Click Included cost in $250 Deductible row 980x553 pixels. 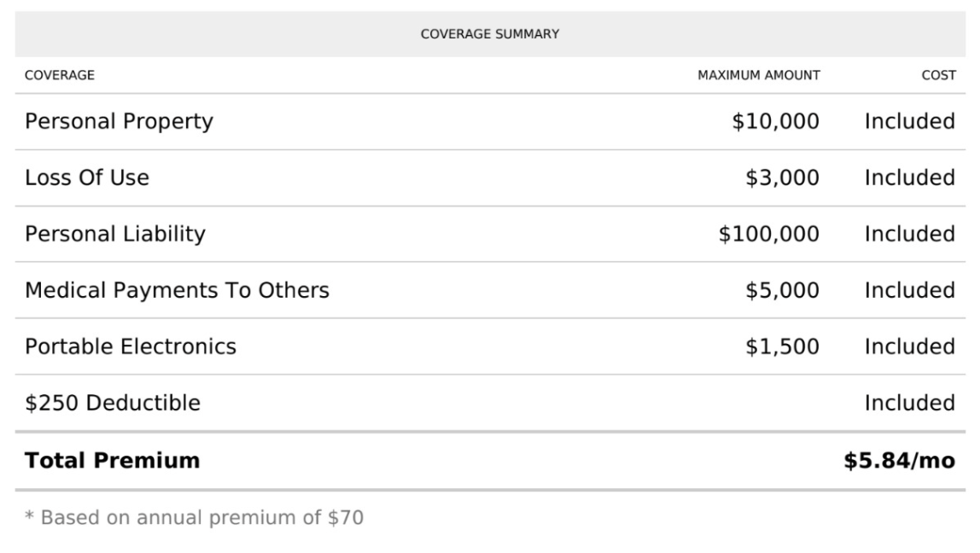[x=909, y=403]
